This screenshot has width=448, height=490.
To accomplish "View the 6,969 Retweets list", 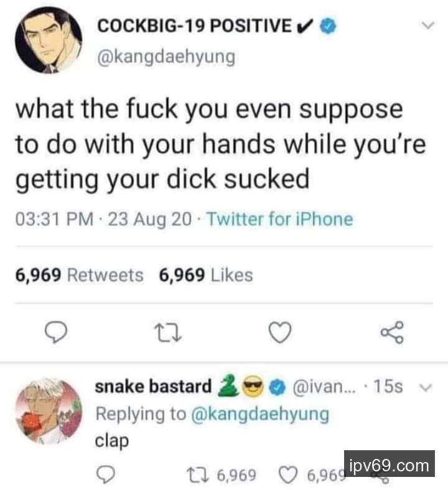I will click(79, 275).
